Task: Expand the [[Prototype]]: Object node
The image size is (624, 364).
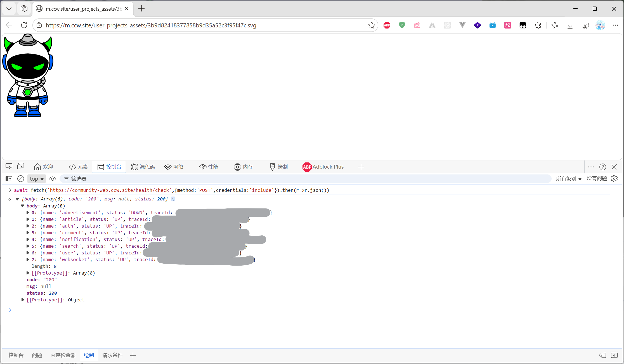Action: click(23, 300)
